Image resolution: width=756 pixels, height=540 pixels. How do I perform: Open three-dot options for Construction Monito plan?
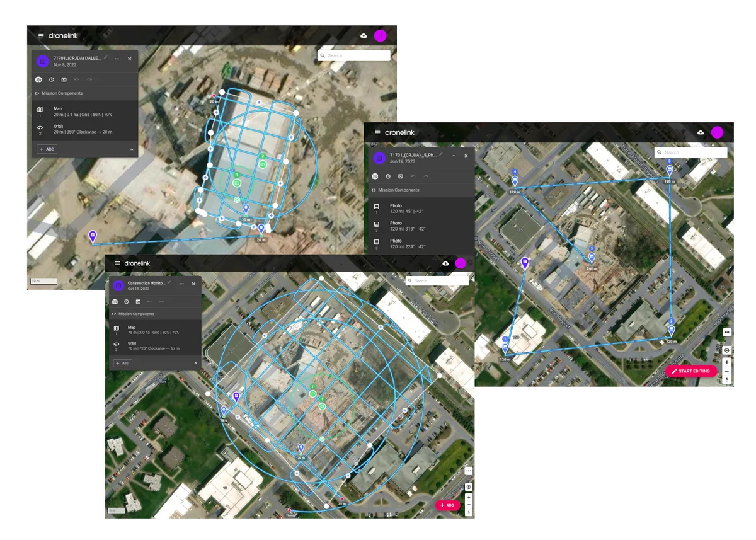pos(181,284)
